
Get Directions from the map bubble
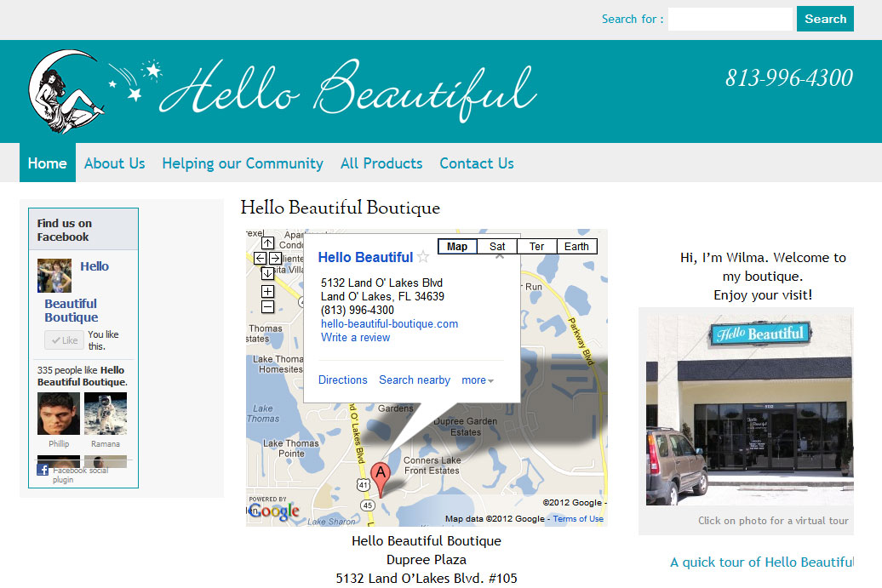click(342, 380)
